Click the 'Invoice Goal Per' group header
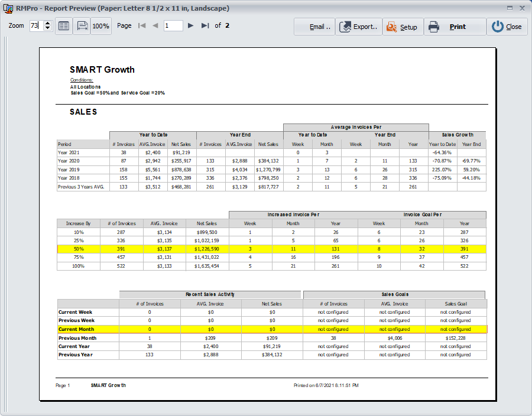 [423, 214]
